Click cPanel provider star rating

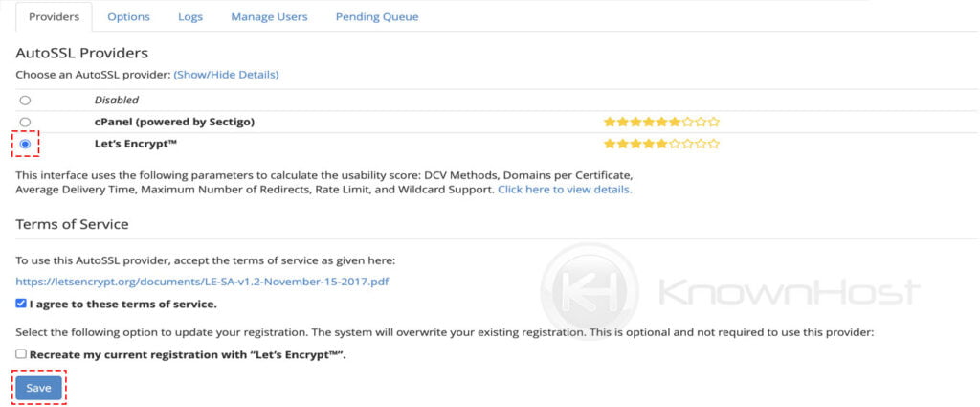[x=662, y=122]
